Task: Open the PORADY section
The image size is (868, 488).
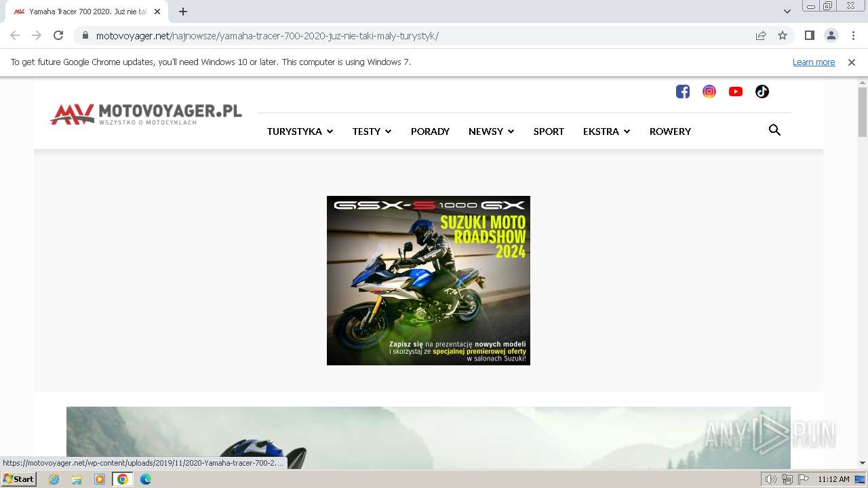Action: click(x=430, y=131)
